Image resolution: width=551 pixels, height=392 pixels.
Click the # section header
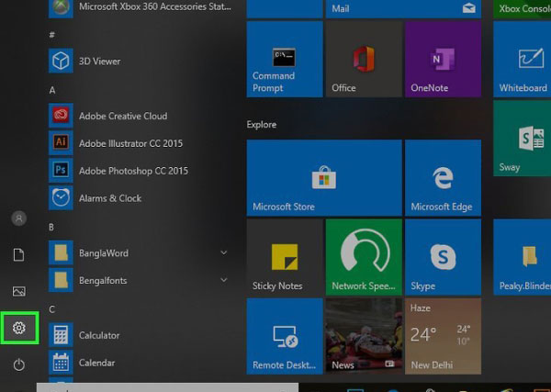click(52, 35)
